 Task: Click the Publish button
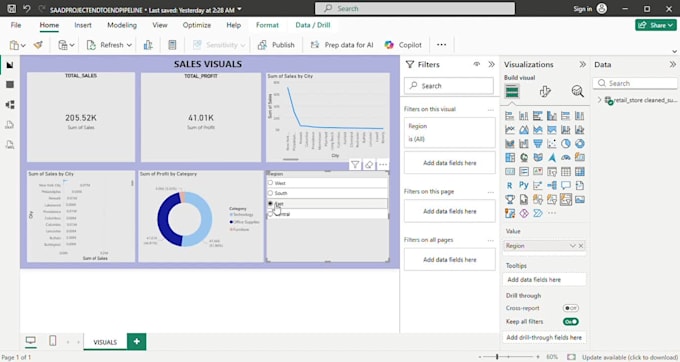pos(276,45)
